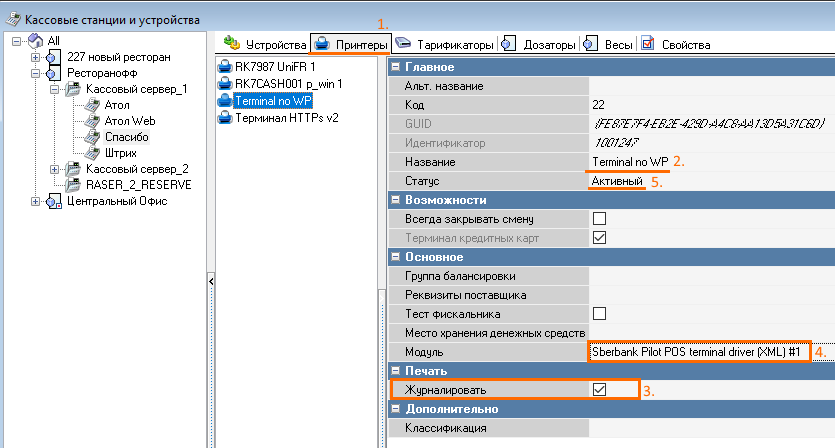Enable Всегда закрывать смену checkbox

[x=600, y=218]
